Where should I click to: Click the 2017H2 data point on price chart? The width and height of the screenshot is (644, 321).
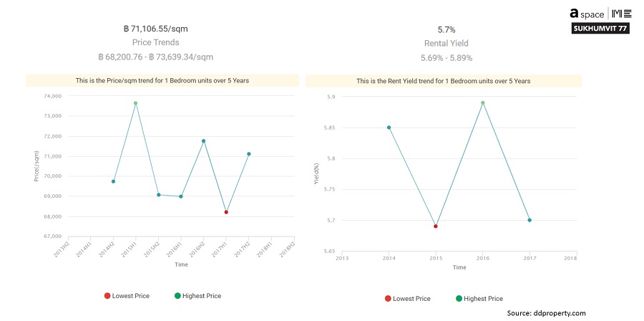[x=248, y=154]
